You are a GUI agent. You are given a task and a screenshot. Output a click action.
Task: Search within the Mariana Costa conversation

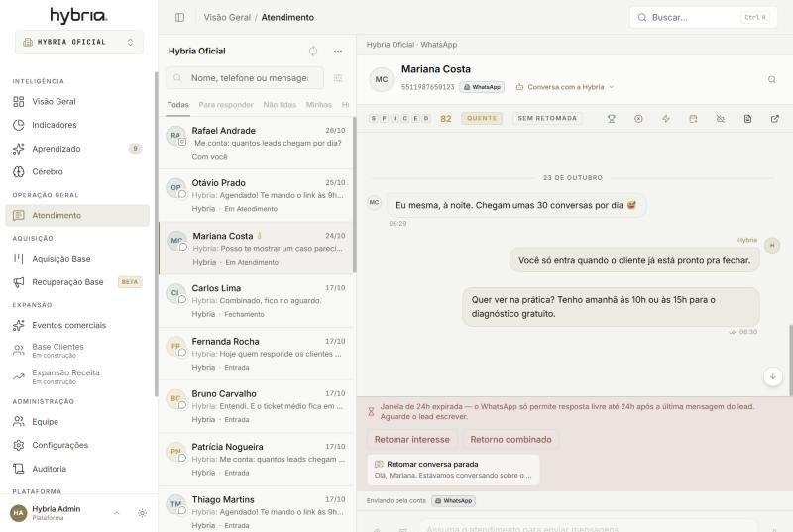tap(772, 79)
